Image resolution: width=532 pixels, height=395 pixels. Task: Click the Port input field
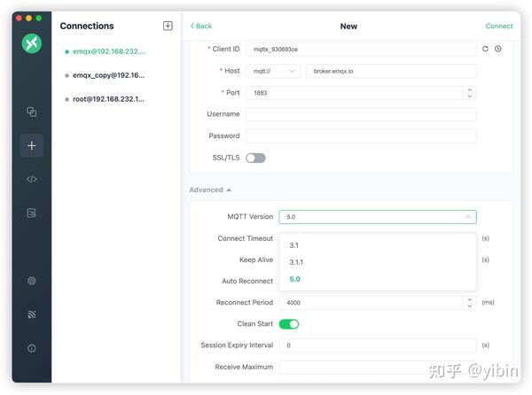(x=354, y=93)
